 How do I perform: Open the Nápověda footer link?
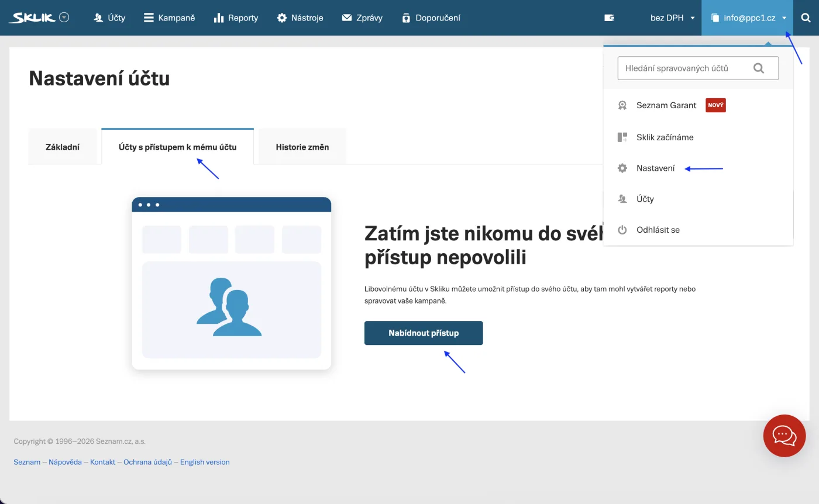pos(65,462)
